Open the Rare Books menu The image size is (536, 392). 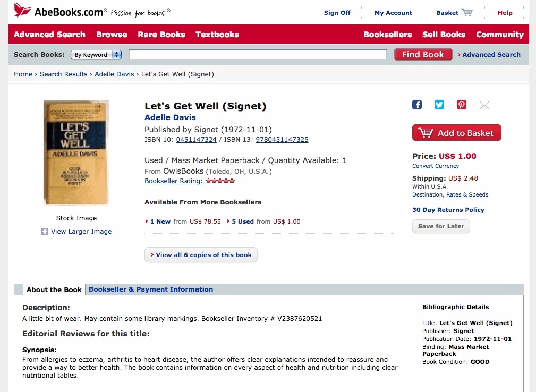161,35
